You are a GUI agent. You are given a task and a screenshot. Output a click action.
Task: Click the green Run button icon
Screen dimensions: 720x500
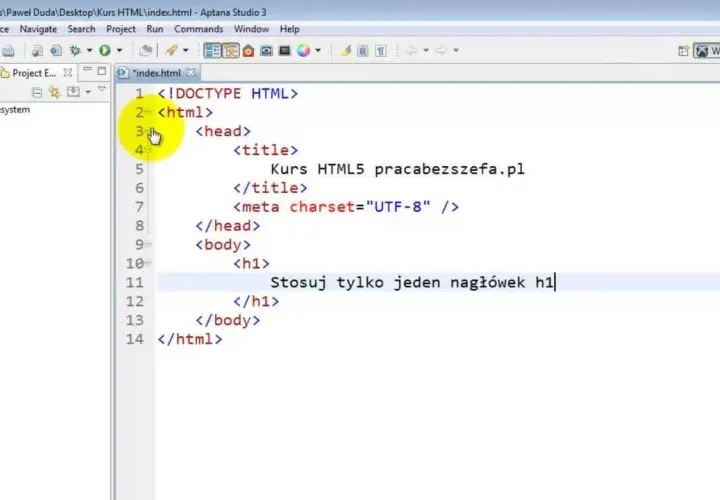[x=105, y=51]
